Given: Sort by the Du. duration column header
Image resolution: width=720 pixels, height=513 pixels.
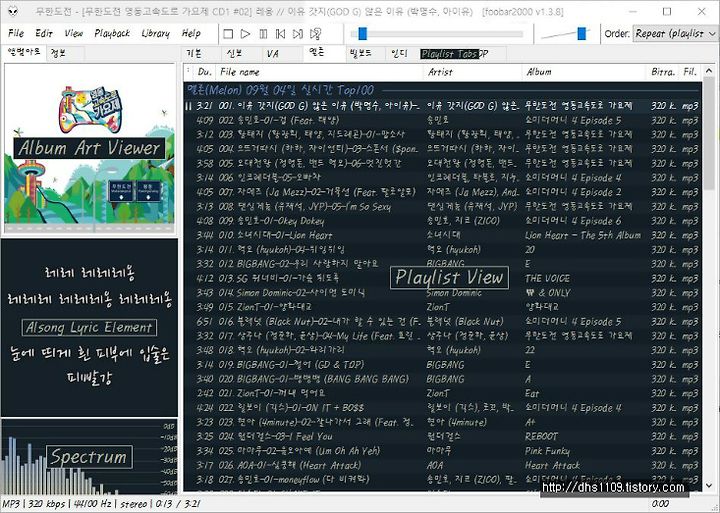Looking at the screenshot, I should [x=204, y=72].
